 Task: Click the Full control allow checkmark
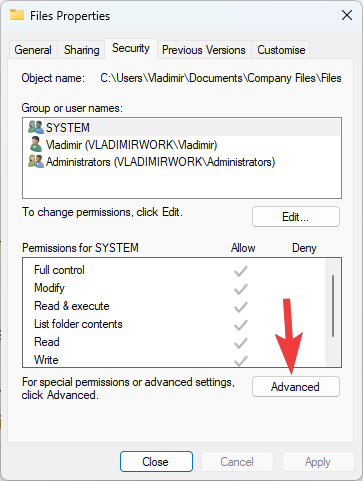tap(241, 271)
